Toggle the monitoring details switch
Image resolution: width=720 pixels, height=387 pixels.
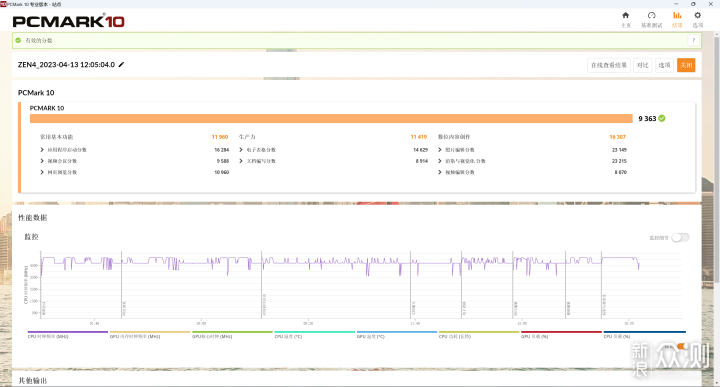[x=680, y=237]
